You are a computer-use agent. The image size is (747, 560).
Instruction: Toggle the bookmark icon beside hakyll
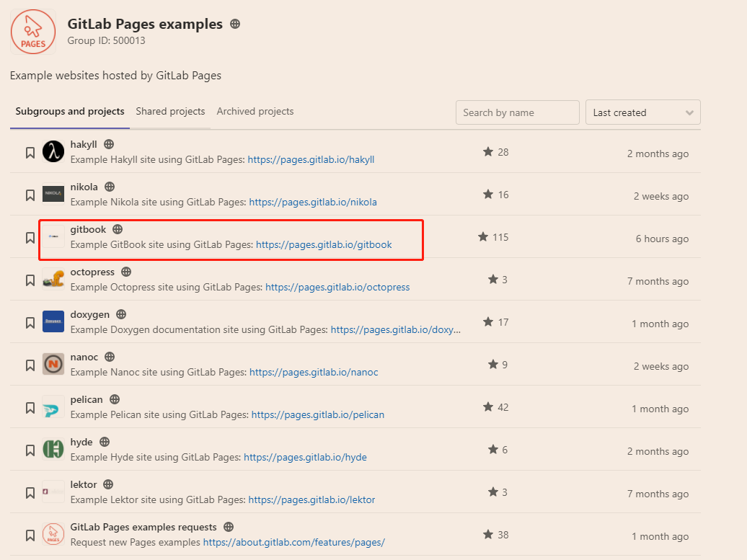pyautogui.click(x=30, y=151)
